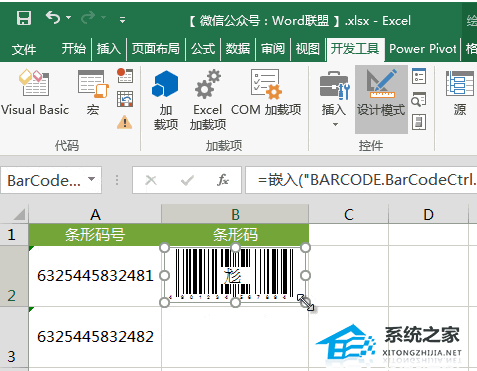
Task: Click the barcode's right-middle resize handle
Action: click(305, 275)
